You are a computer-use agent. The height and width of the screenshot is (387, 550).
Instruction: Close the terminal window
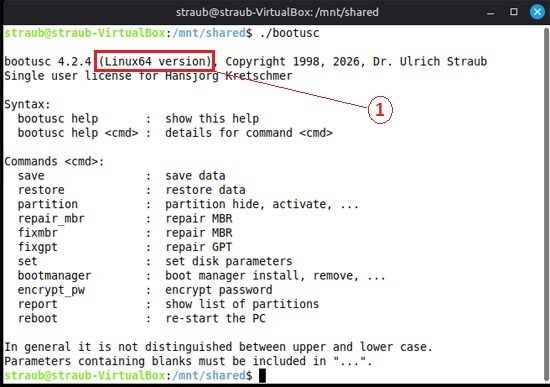537,12
